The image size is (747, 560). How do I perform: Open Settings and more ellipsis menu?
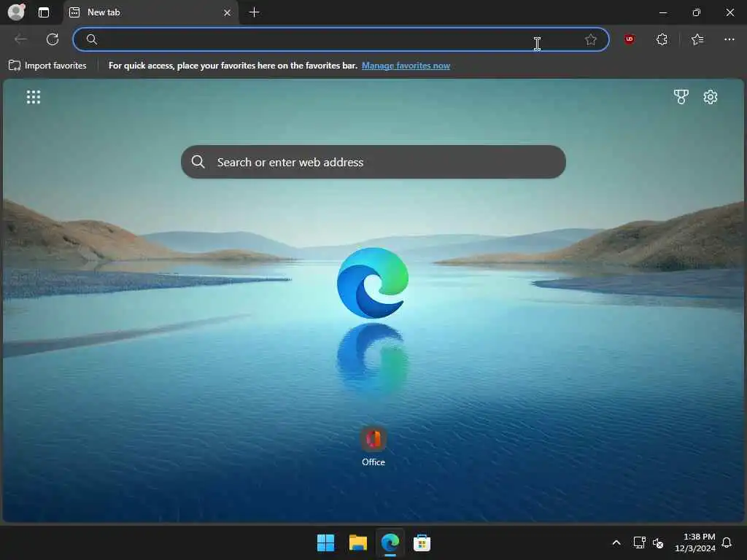(729, 39)
